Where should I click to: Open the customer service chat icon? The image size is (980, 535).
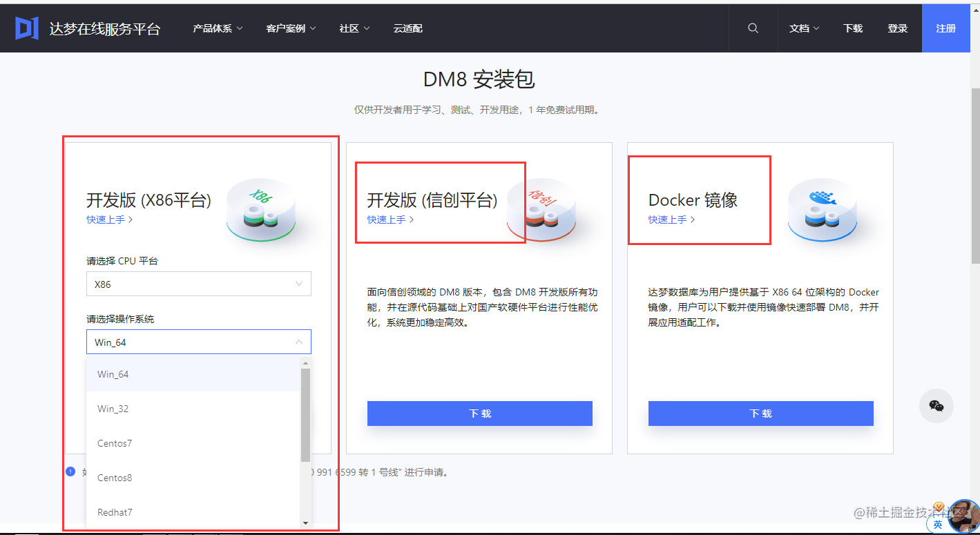click(936, 406)
